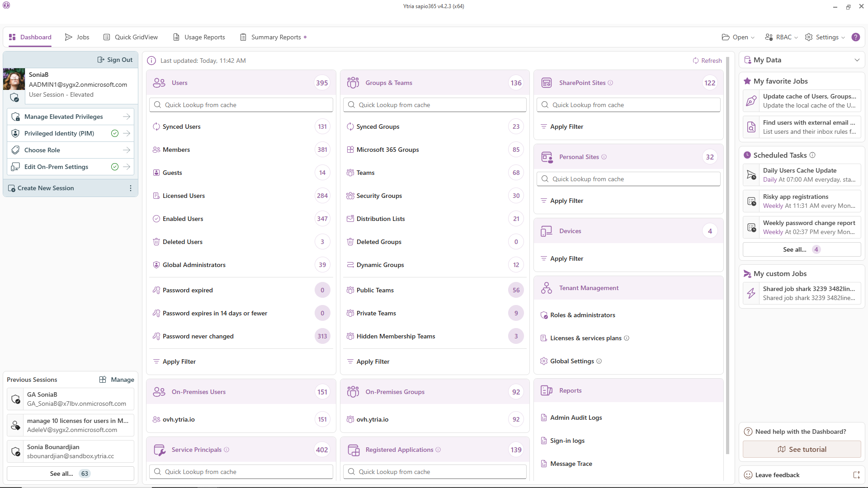Image resolution: width=868 pixels, height=488 pixels.
Task: Open the Usage Reports tab
Action: tap(199, 37)
